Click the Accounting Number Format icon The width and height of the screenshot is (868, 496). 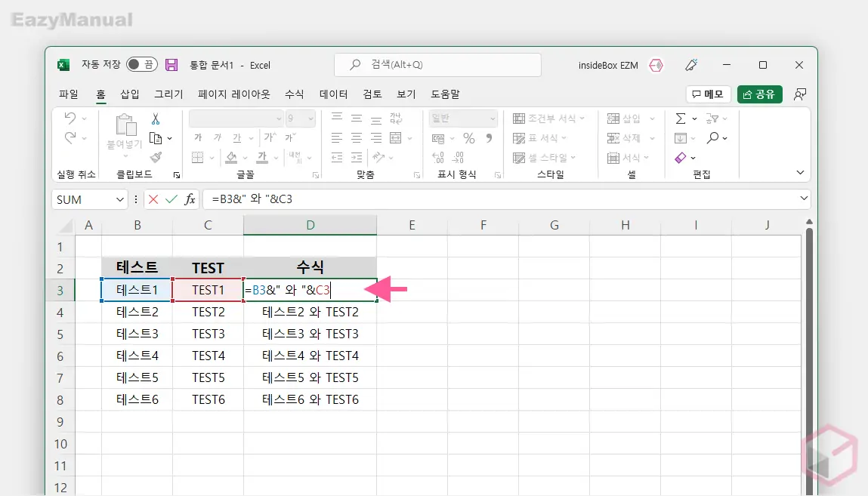point(438,138)
